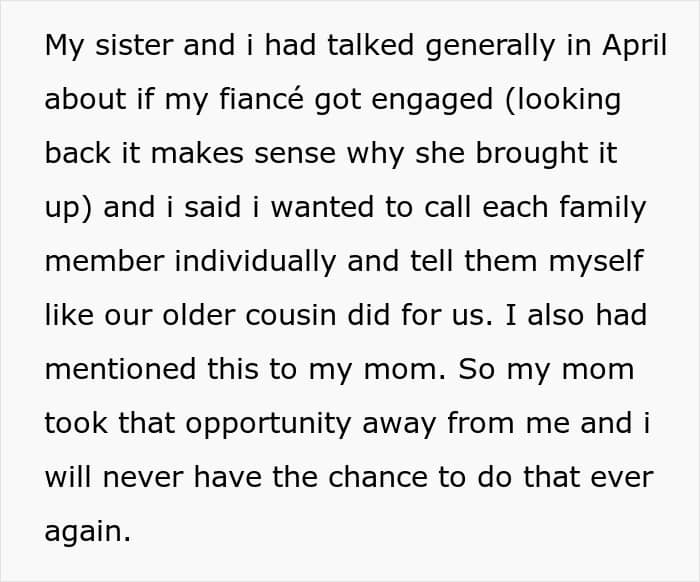Click the word "never" in the paragraph
This screenshot has width=700, height=582.
[x=143, y=478]
